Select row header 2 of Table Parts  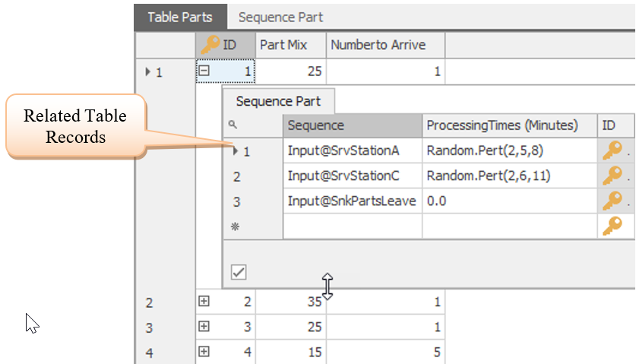click(166, 302)
